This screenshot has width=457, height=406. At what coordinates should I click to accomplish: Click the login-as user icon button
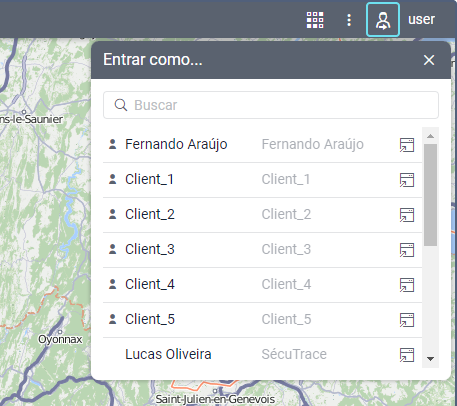click(x=383, y=20)
